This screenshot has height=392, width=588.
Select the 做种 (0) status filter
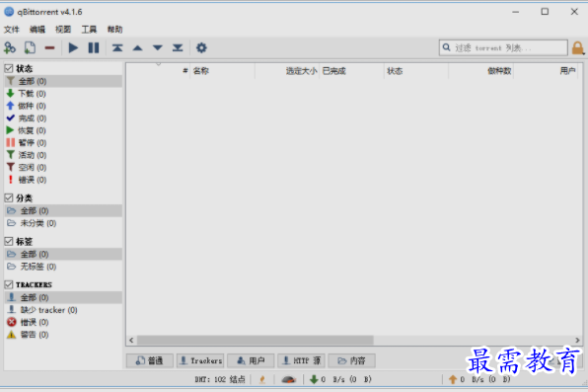click(63, 106)
